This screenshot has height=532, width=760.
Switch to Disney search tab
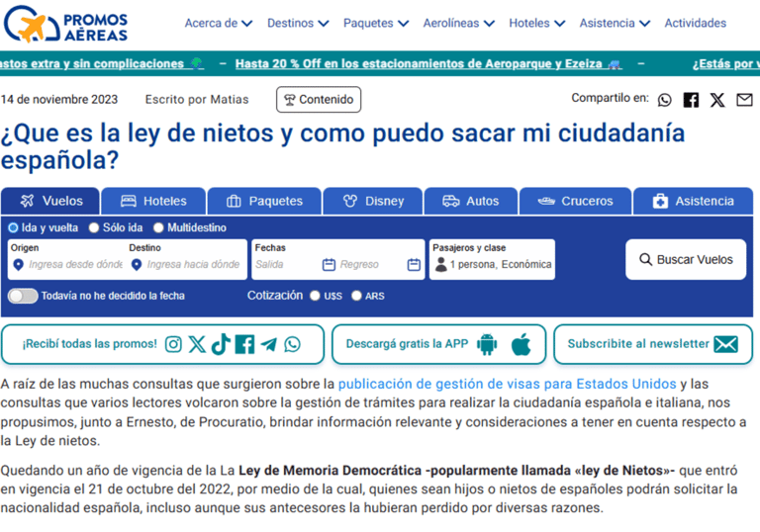point(373,201)
